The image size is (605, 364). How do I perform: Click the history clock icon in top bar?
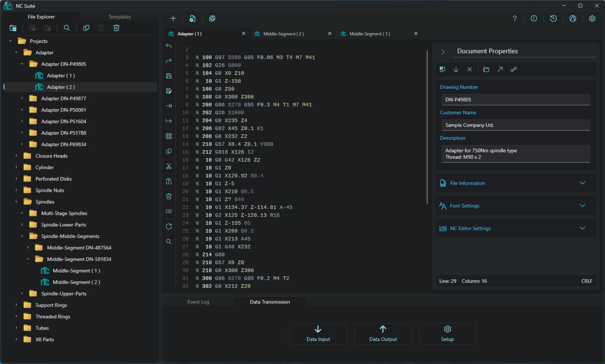pos(553,19)
